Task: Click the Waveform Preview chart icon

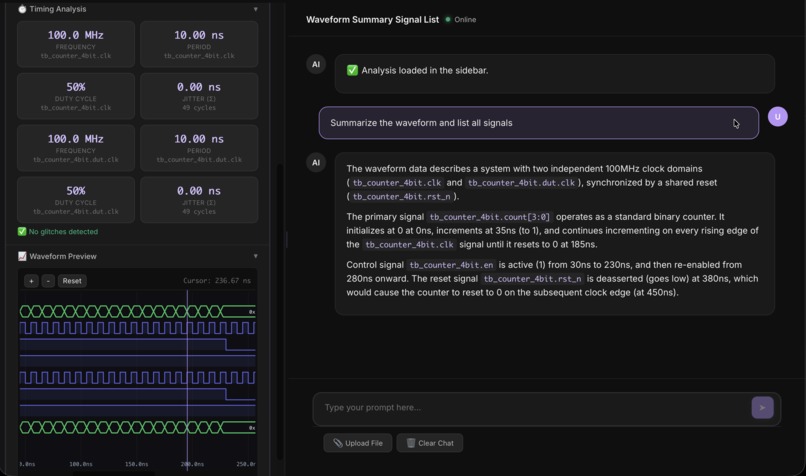Action: coord(22,256)
